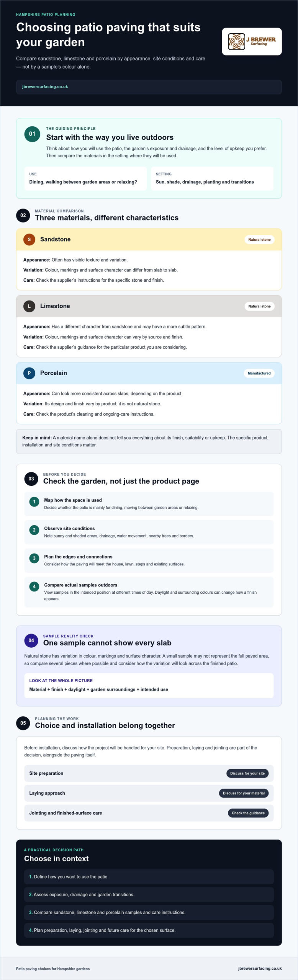298x980 pixels.
Task: Click the dark L Limestone badge
Action: pyautogui.click(x=29, y=306)
